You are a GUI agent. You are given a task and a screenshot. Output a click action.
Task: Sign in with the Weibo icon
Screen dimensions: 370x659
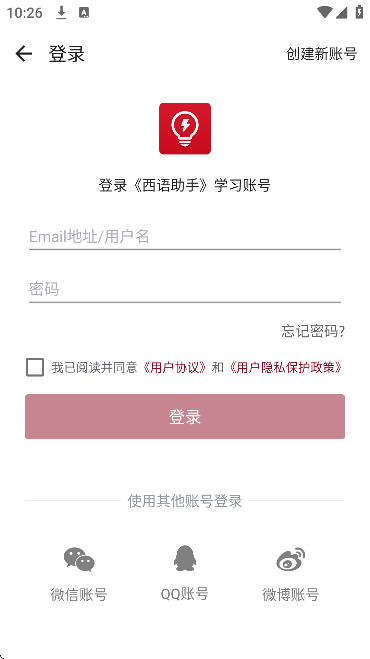pyautogui.click(x=291, y=559)
